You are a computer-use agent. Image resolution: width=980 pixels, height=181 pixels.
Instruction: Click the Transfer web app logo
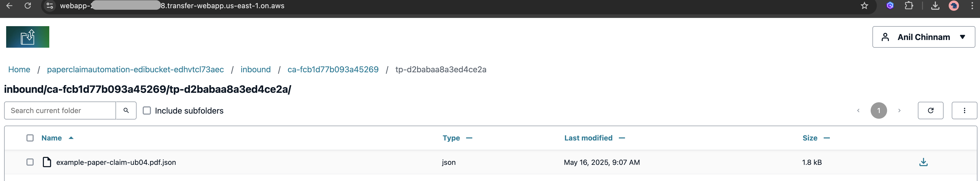click(x=28, y=36)
